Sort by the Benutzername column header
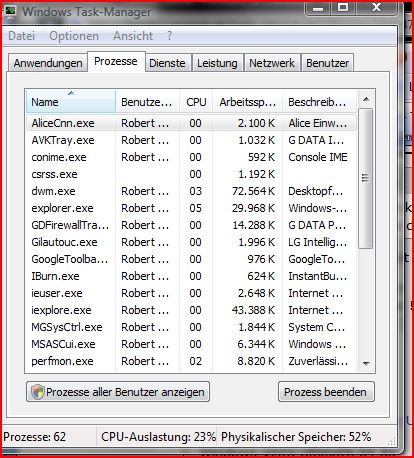Image resolution: width=414 pixels, height=458 pixels. [x=147, y=102]
